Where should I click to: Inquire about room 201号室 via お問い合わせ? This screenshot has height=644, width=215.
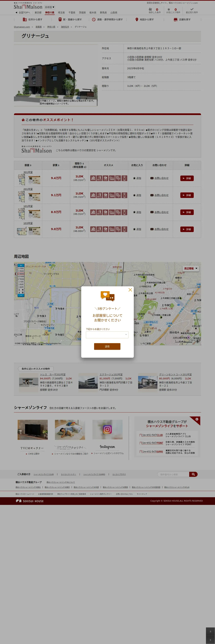(x=159, y=195)
